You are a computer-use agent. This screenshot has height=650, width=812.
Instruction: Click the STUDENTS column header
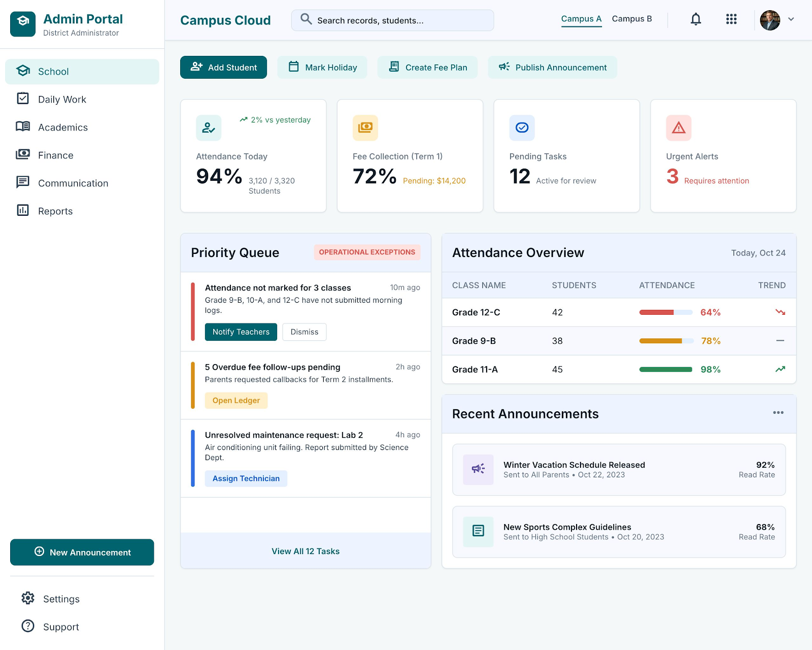[574, 285]
